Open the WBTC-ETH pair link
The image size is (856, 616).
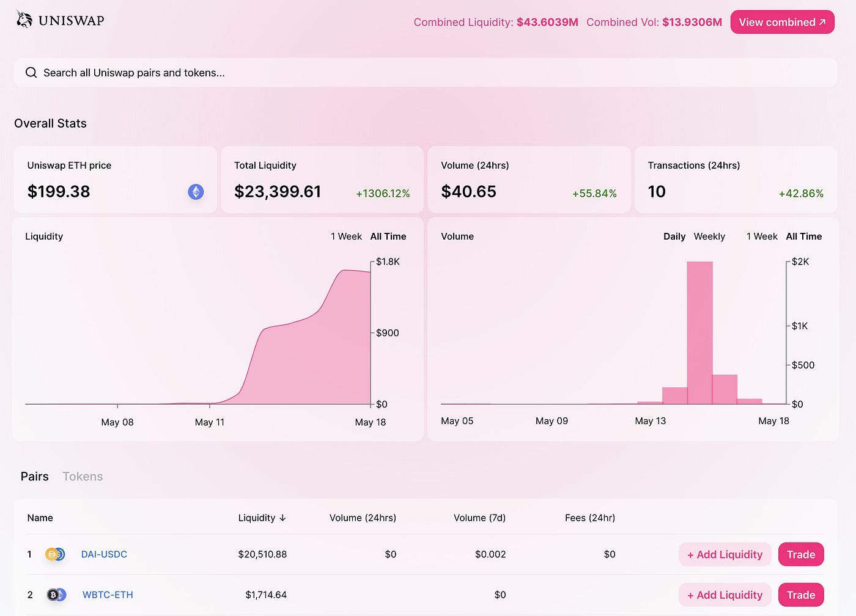click(108, 595)
